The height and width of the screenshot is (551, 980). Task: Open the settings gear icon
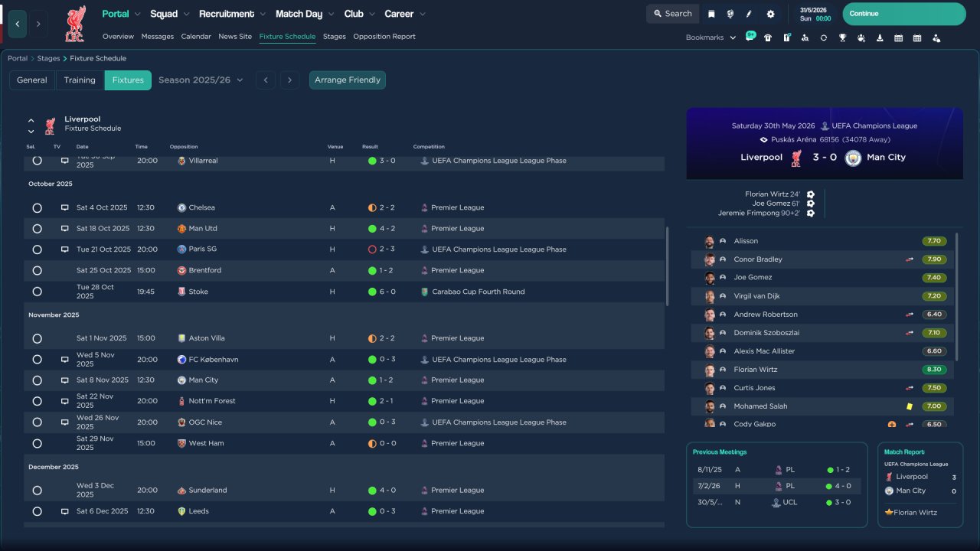pos(770,14)
